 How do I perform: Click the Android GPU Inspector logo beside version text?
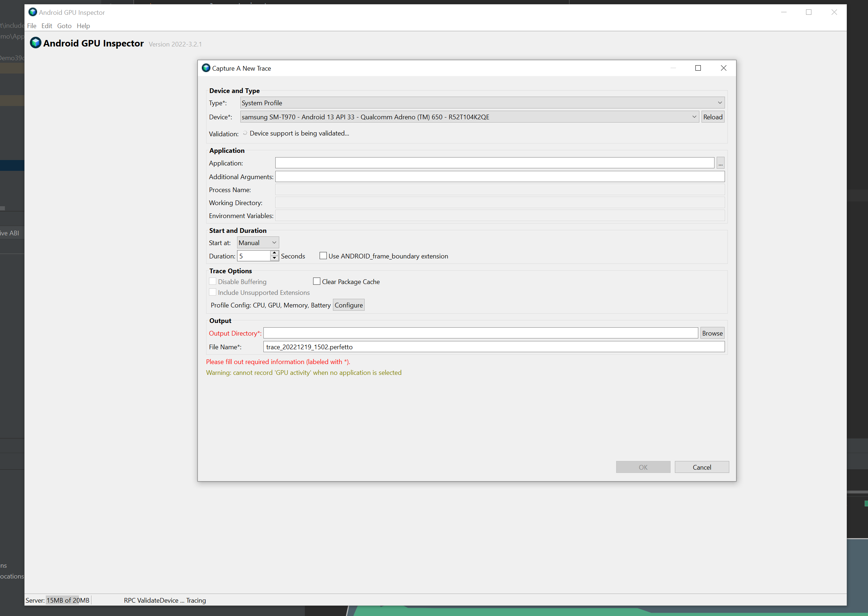tap(35, 43)
